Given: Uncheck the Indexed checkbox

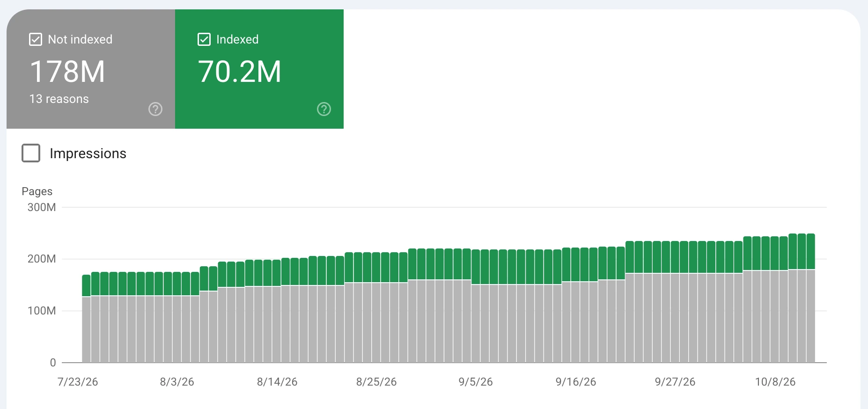Looking at the screenshot, I should (204, 39).
